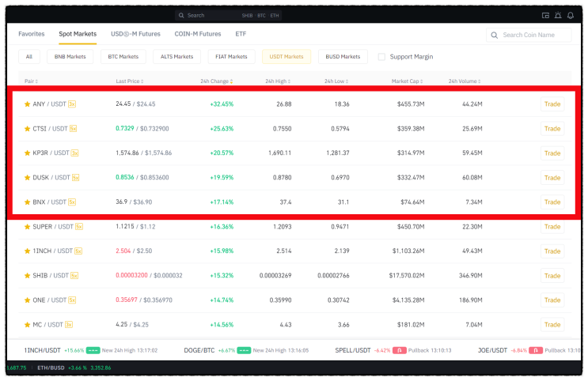Open the notifications bell icon

pos(571,15)
